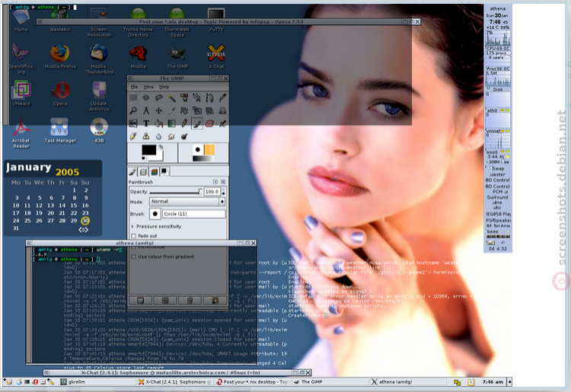Image resolution: width=571 pixels, height=392 pixels.
Task: Select the Fuzzy Select magic wand tool
Action: (x=171, y=97)
